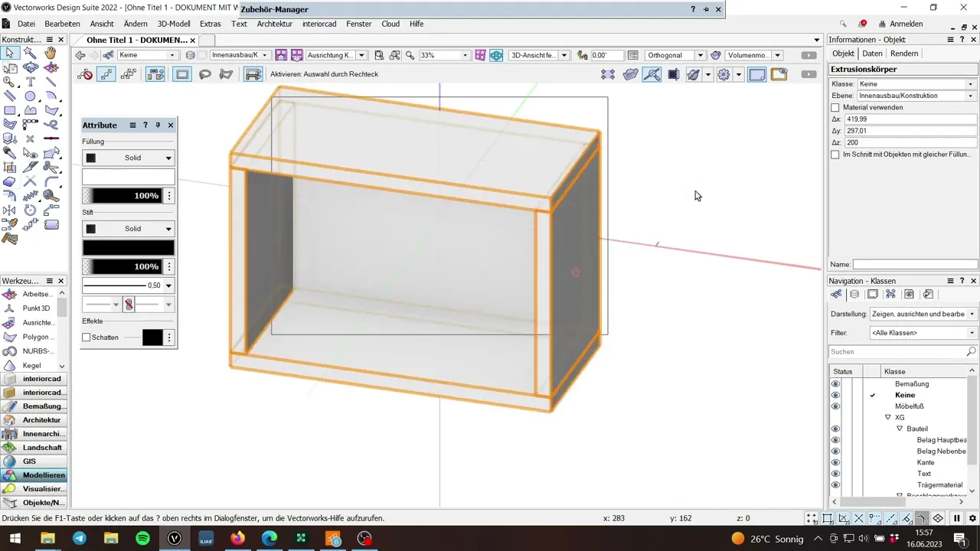The width and height of the screenshot is (980, 551).
Task: Select the Circle drawing tool
Action: tap(31, 96)
